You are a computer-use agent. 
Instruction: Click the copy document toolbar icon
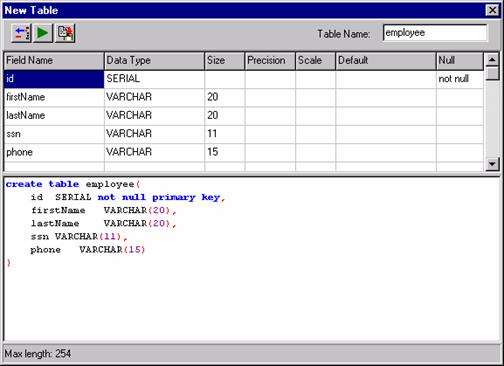click(65, 33)
